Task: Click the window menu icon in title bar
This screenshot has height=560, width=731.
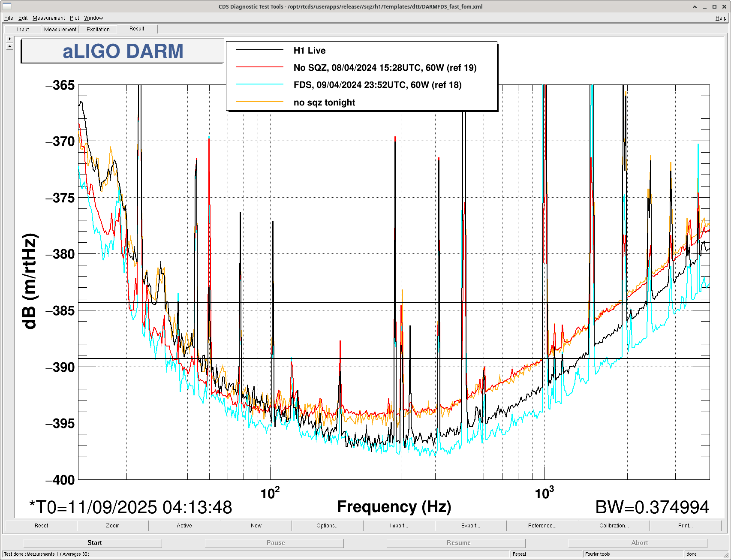Action: (7, 6)
